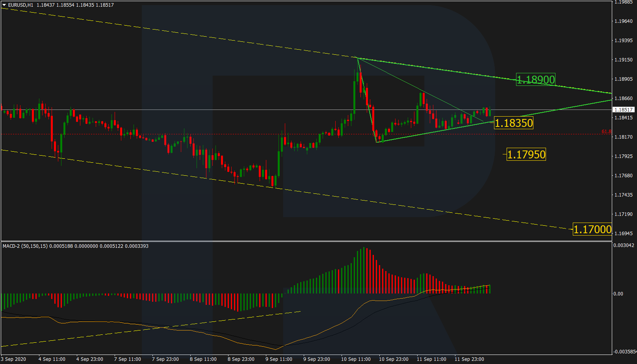Click the 11 Sep 11:00 time axis label
Image resolution: width=637 pixels, height=364 pixels.
click(x=432, y=359)
